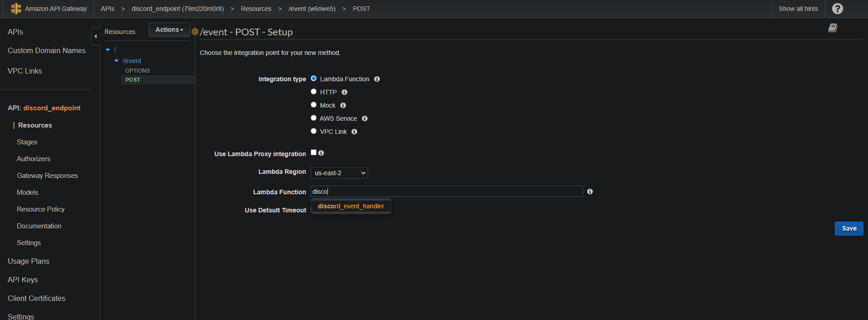Click info icon next to VPC Link
868x320 pixels.
point(354,132)
